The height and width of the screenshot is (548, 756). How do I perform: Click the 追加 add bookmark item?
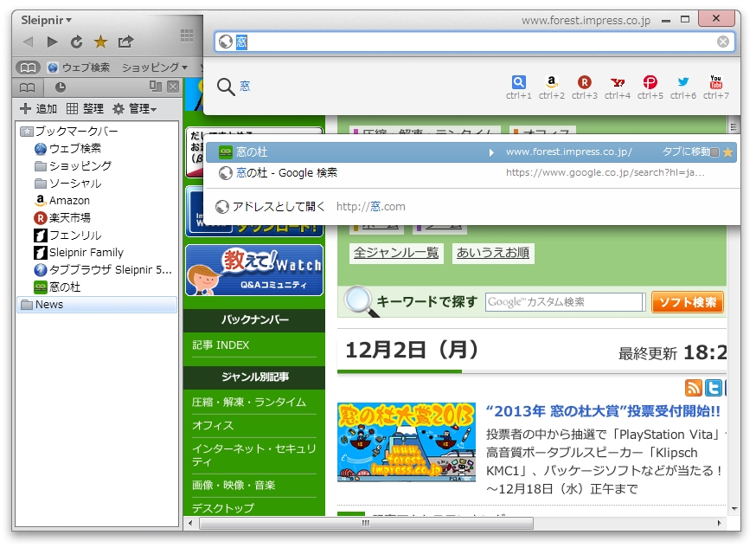click(x=37, y=109)
